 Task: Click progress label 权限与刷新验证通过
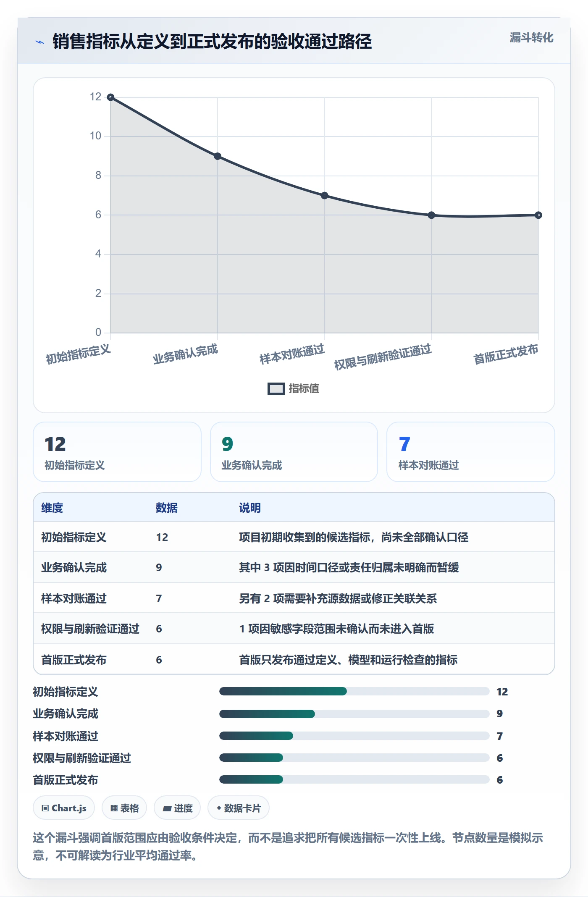(x=82, y=758)
